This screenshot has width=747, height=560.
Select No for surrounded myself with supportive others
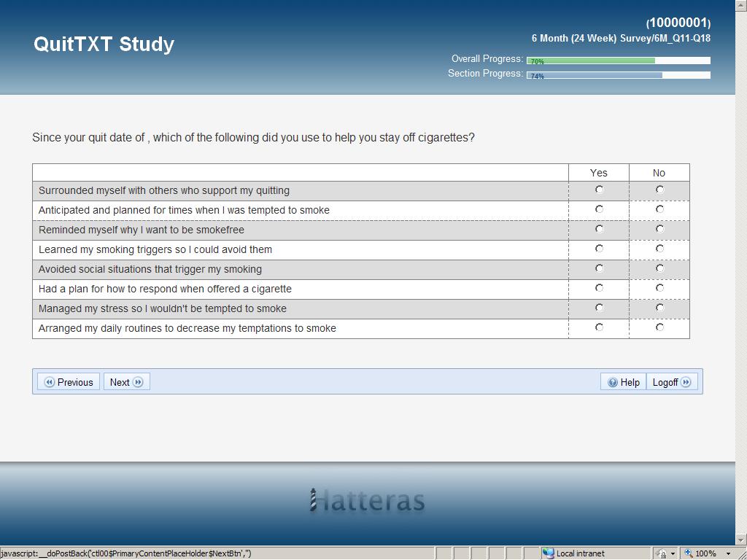[659, 190]
